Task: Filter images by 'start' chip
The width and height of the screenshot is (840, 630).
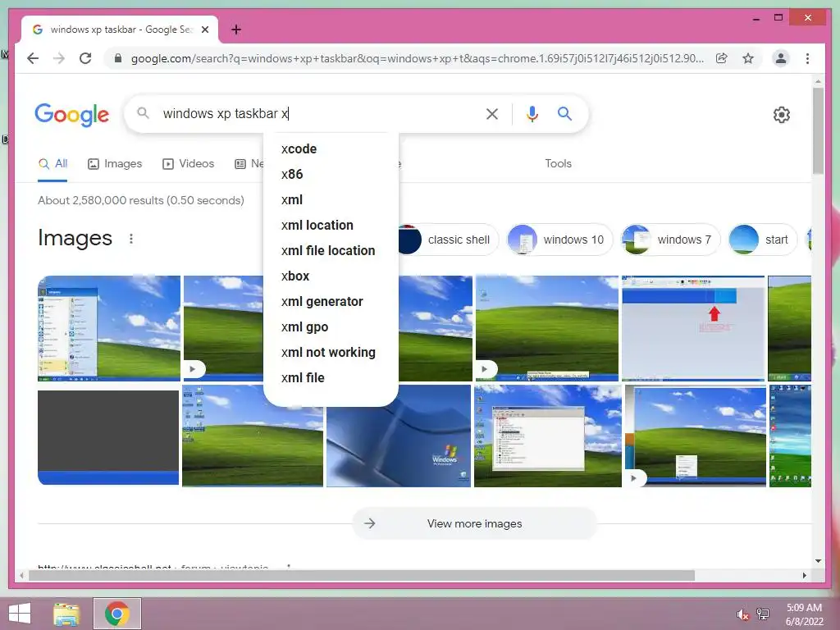Action: (x=762, y=240)
